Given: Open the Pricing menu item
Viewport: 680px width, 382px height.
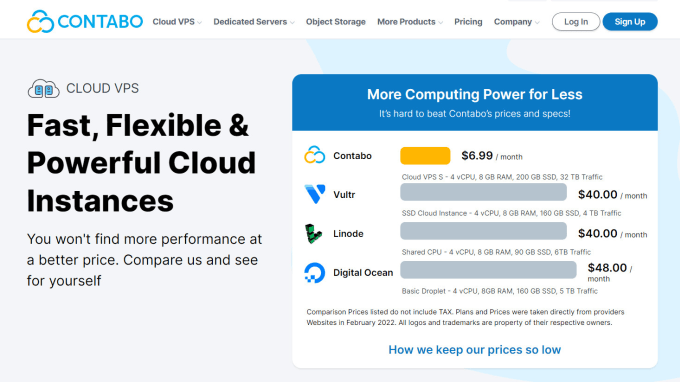Looking at the screenshot, I should pos(468,22).
